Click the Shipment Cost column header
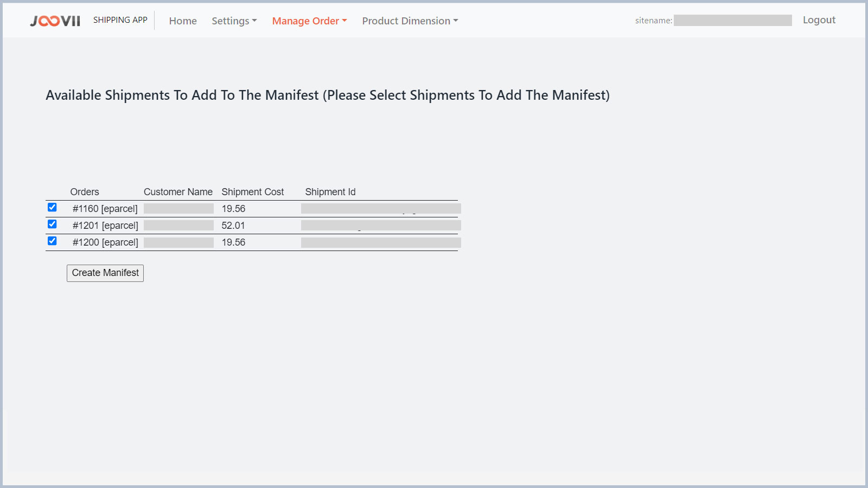Screen dimensions: 868x488 (252, 192)
